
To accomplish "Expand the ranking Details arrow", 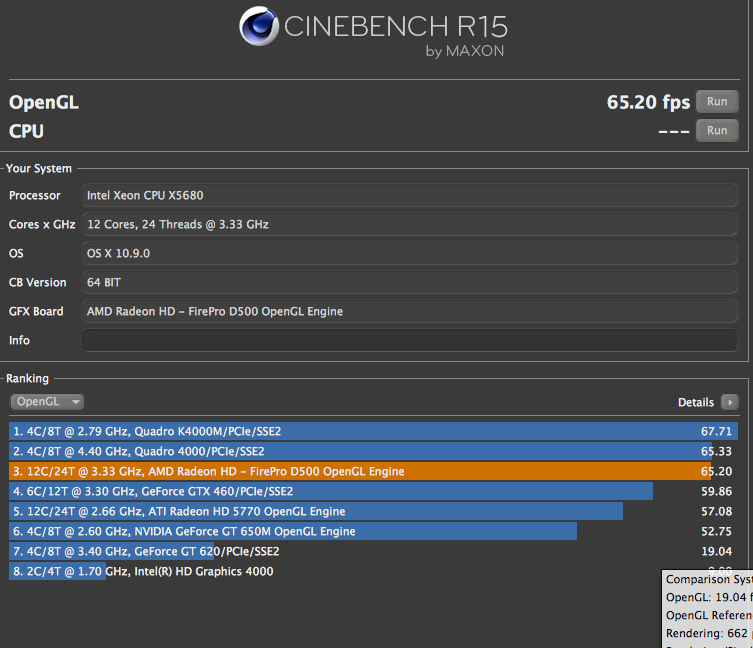I will [729, 402].
